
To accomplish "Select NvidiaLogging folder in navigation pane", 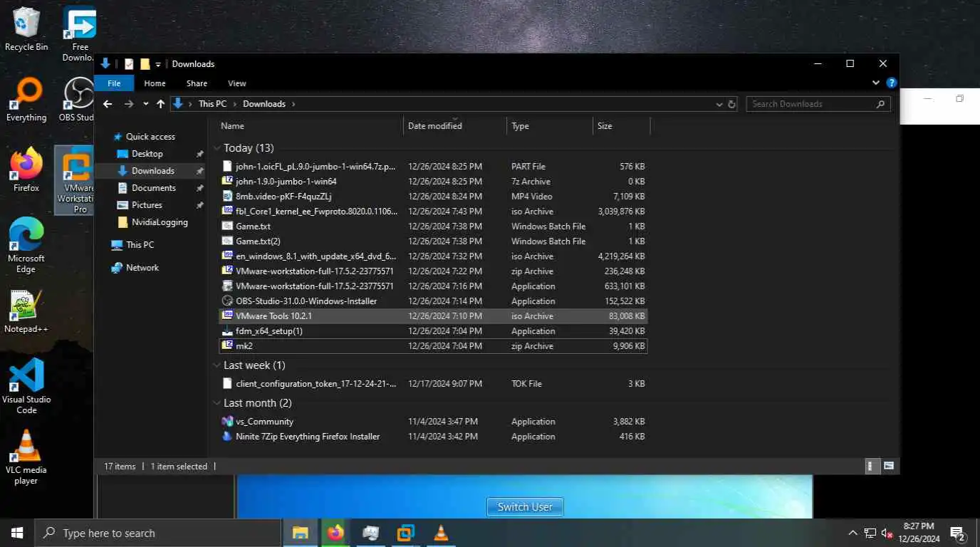I will coord(160,222).
